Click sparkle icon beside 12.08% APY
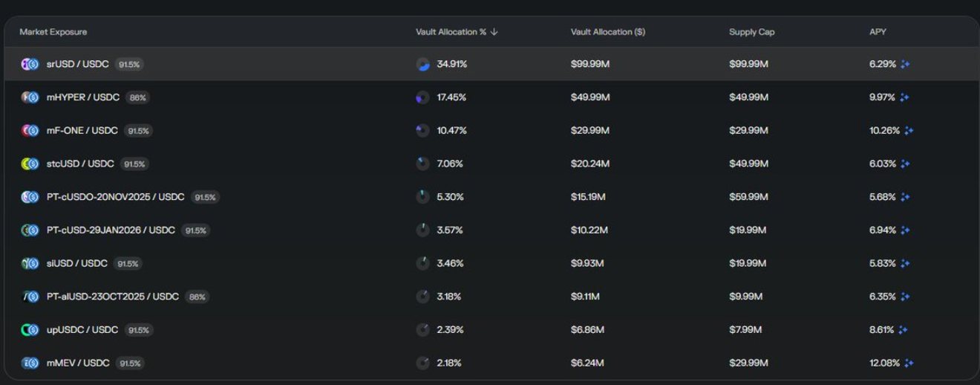The height and width of the screenshot is (385, 980). (909, 363)
